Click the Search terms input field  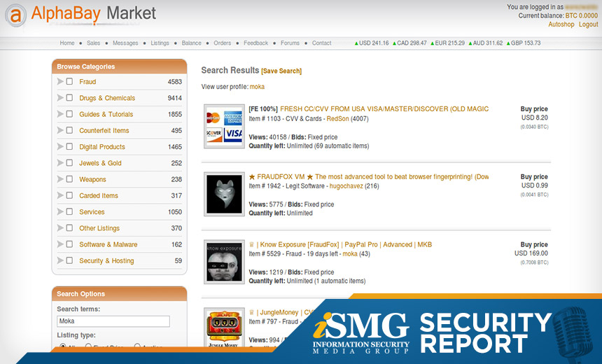point(113,321)
